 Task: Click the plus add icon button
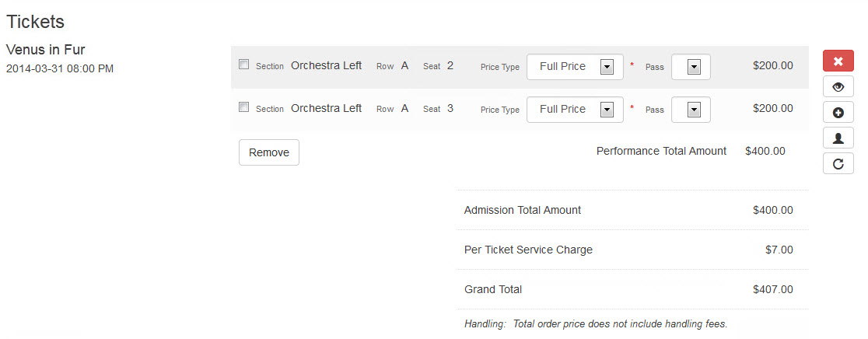coord(838,112)
